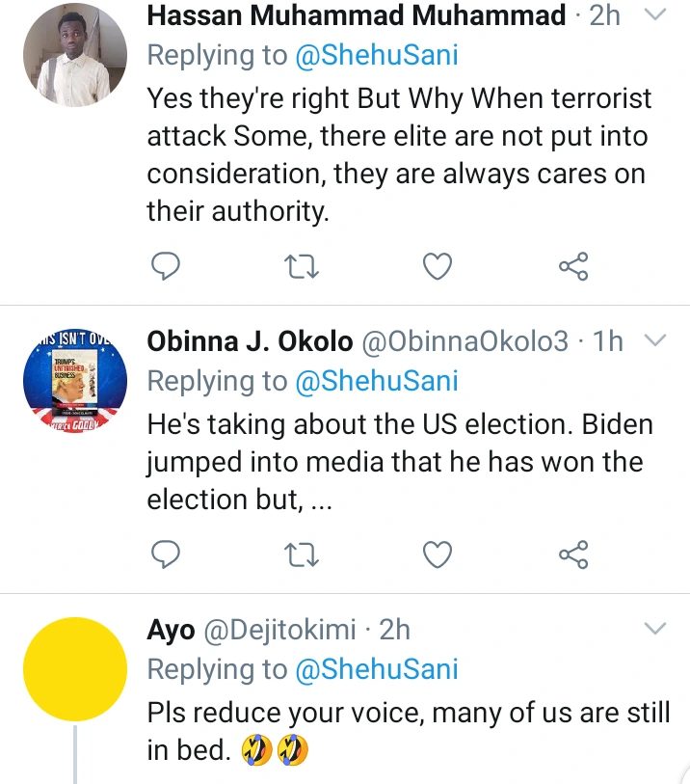Image resolution: width=690 pixels, height=784 pixels.
Task: Reply to Obinna J. Okolo's tweet
Action: click(x=168, y=553)
